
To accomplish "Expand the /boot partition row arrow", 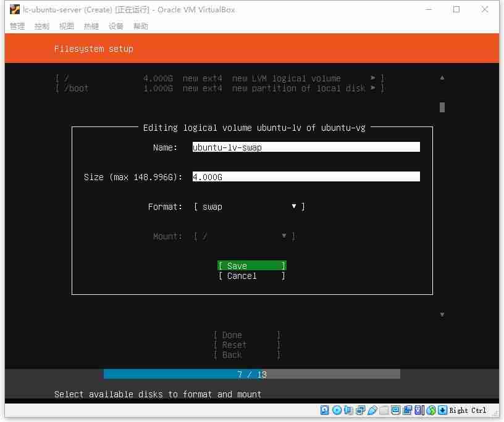I will pyautogui.click(x=373, y=88).
